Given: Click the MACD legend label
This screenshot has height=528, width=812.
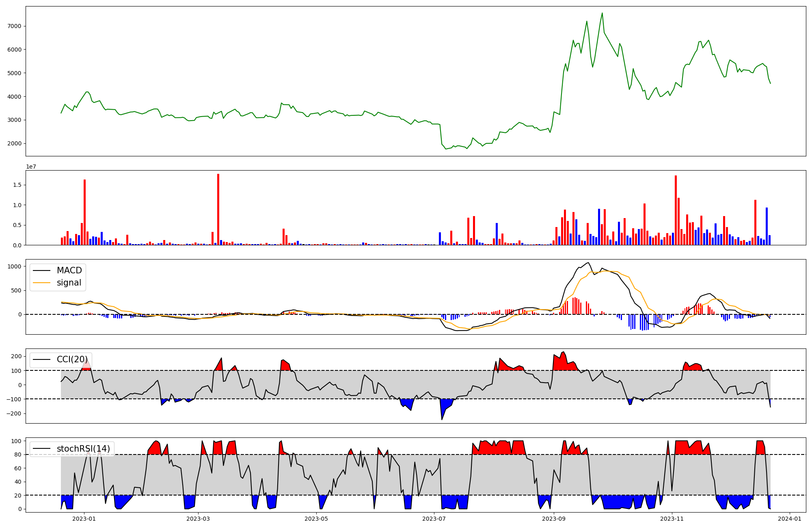Looking at the screenshot, I should tap(69, 270).
